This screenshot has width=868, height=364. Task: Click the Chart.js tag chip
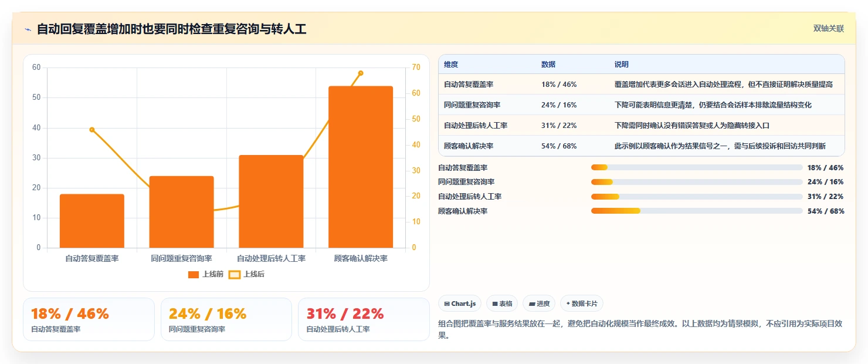click(460, 304)
